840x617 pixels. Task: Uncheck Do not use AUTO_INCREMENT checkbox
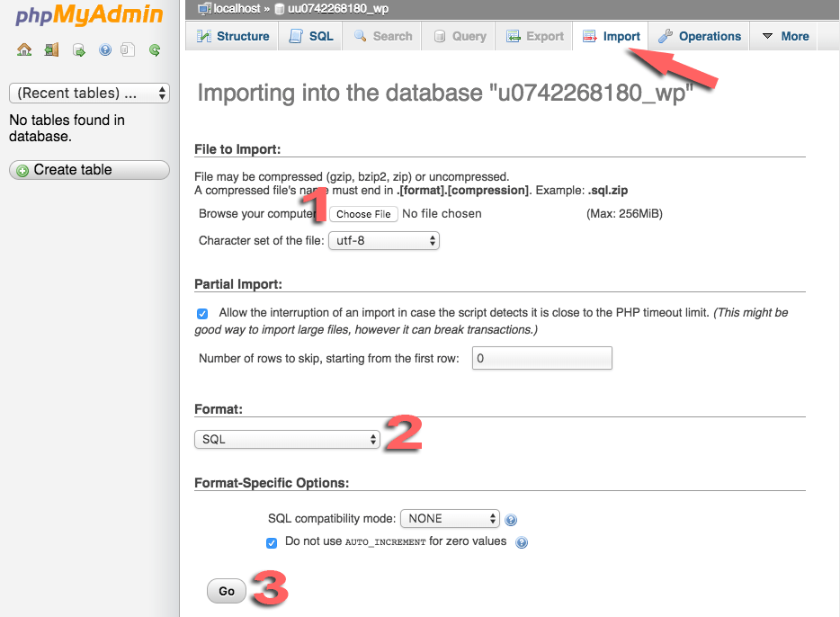(x=272, y=542)
